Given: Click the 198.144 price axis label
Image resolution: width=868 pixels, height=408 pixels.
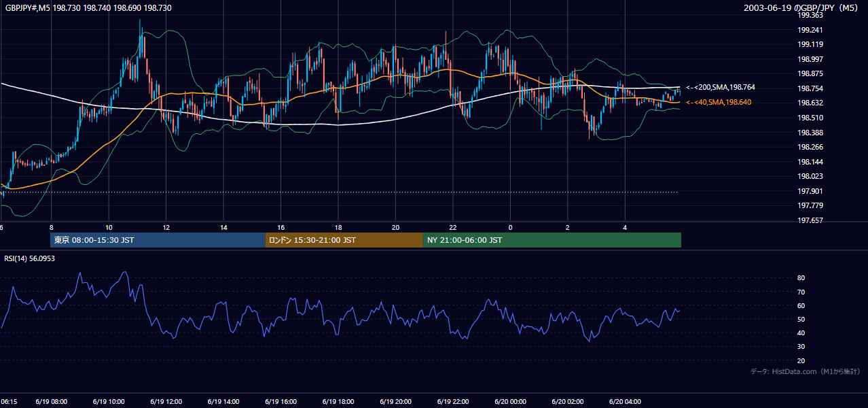Looking at the screenshot, I should (810, 162).
